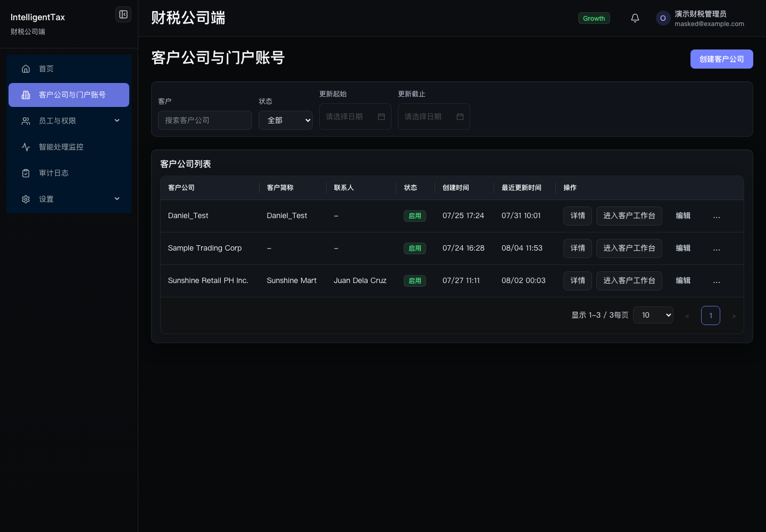The image size is (766, 532).
Task: Open more actions ellipsis for Daniel_Test
Action: coord(717,216)
